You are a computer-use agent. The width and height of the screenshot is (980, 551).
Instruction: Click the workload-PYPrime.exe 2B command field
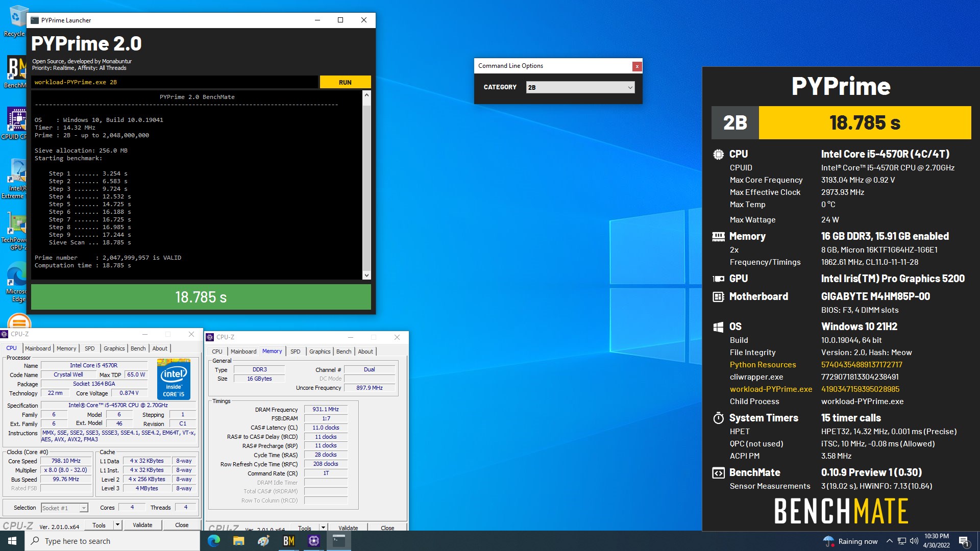pos(175,82)
